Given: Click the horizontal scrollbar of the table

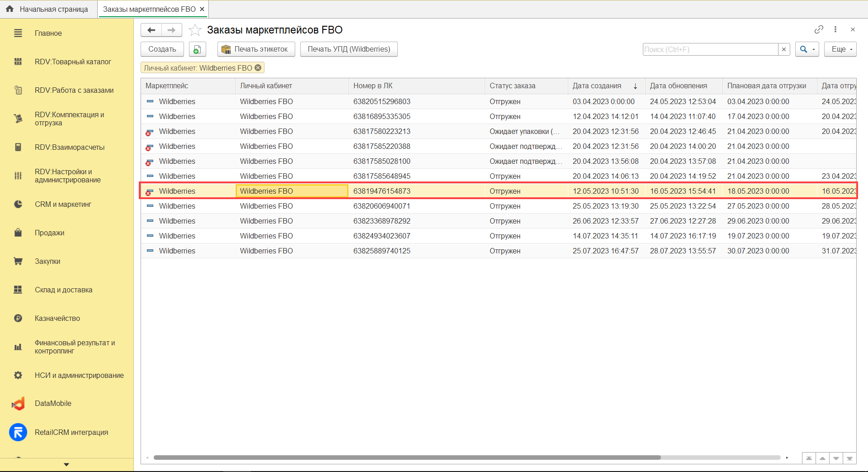Looking at the screenshot, I should coord(407,458).
